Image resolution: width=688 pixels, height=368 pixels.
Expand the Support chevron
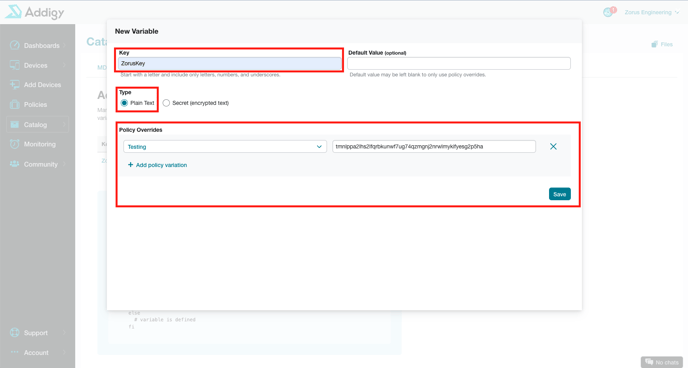point(64,332)
